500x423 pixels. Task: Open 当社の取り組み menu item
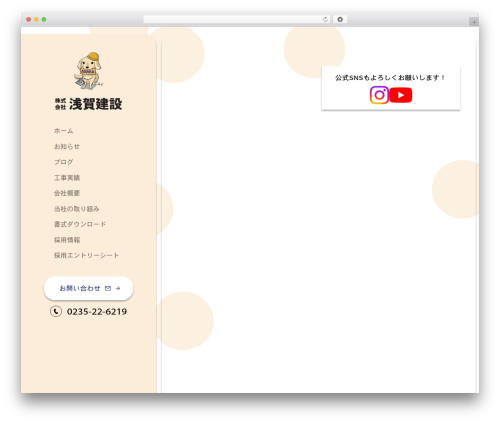pos(77,209)
